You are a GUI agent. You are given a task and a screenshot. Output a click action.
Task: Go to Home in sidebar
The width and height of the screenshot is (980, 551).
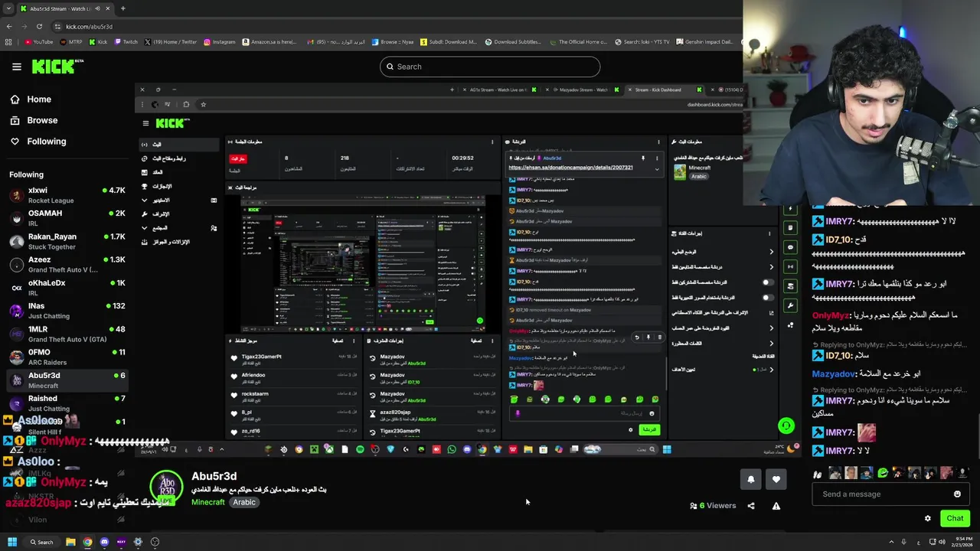click(39, 99)
